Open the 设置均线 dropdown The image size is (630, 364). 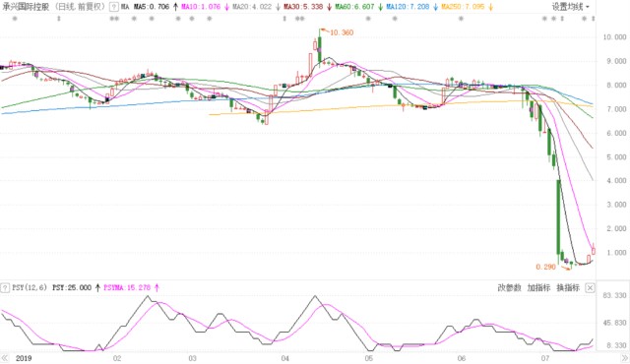point(571,7)
